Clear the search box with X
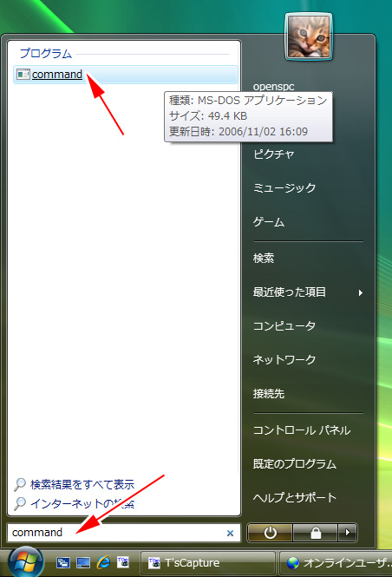Image resolution: width=392 pixels, height=577 pixels. tap(230, 533)
